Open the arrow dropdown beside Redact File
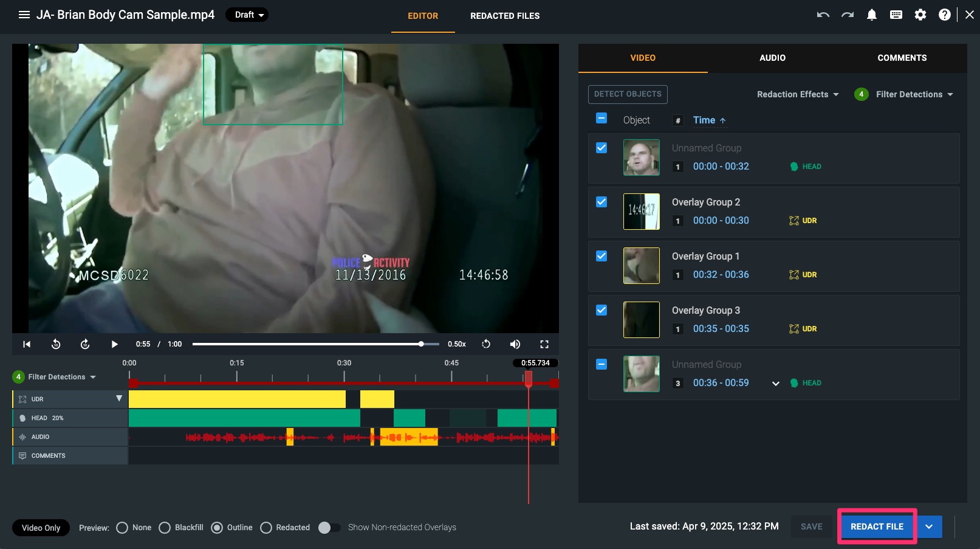The height and width of the screenshot is (549, 980). [929, 527]
